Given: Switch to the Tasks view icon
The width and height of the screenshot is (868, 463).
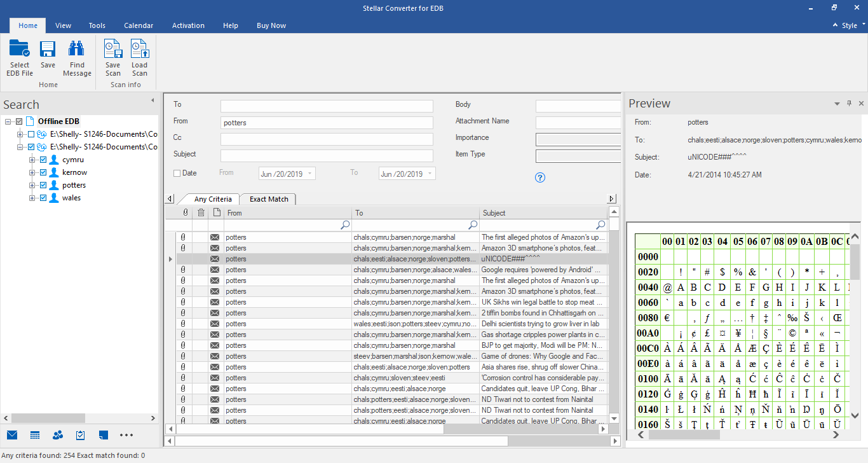Looking at the screenshot, I should click(81, 435).
